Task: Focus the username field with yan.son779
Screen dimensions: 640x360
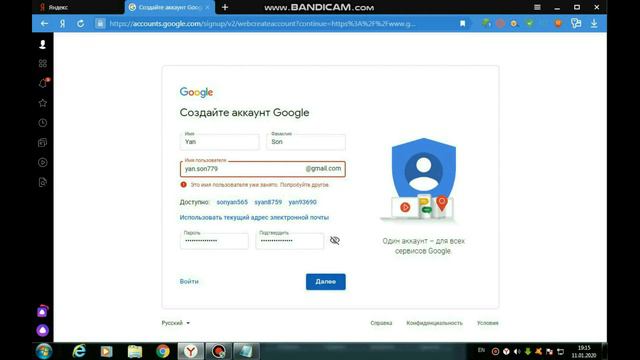Action: (x=262, y=169)
